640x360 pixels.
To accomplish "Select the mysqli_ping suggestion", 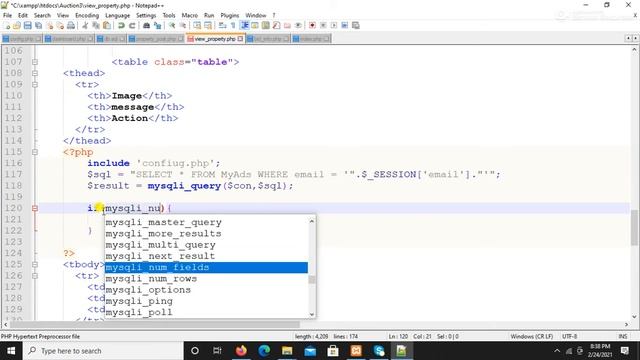I will point(139,301).
